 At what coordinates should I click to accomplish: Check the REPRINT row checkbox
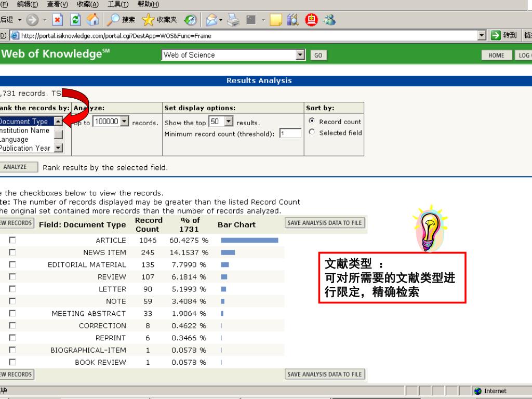12,338
